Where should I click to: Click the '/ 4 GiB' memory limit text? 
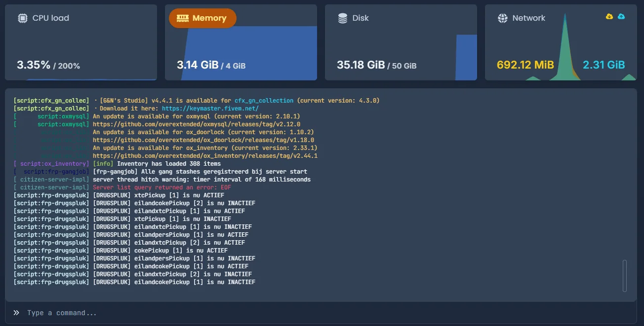(233, 66)
